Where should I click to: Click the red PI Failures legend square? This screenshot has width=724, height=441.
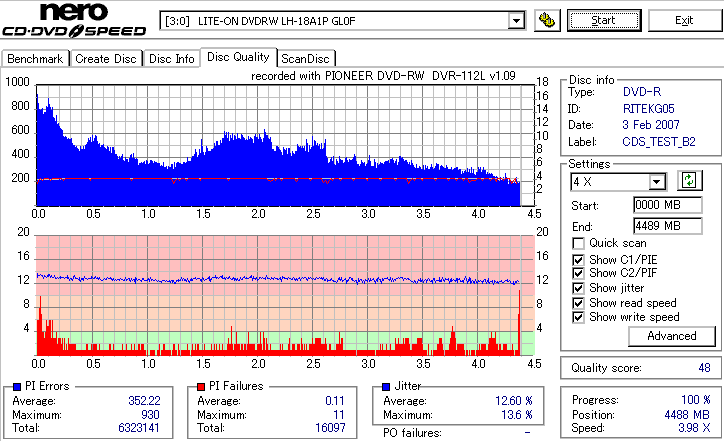(201, 387)
